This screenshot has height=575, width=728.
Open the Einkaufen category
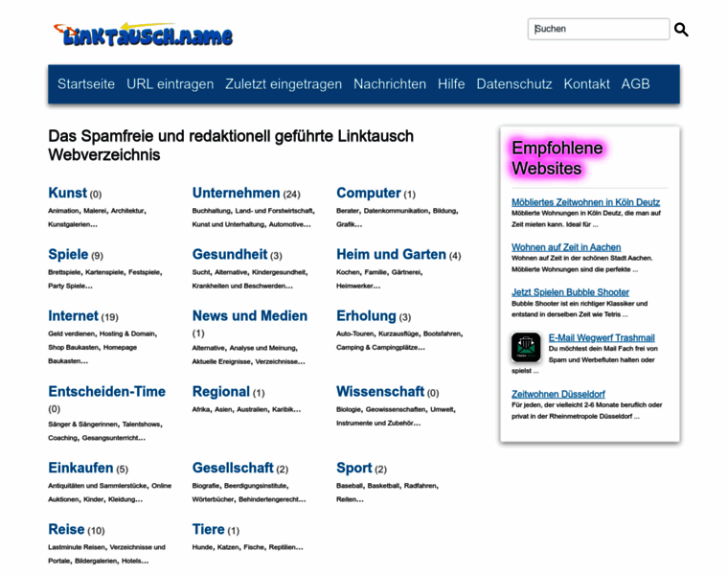tap(80, 468)
